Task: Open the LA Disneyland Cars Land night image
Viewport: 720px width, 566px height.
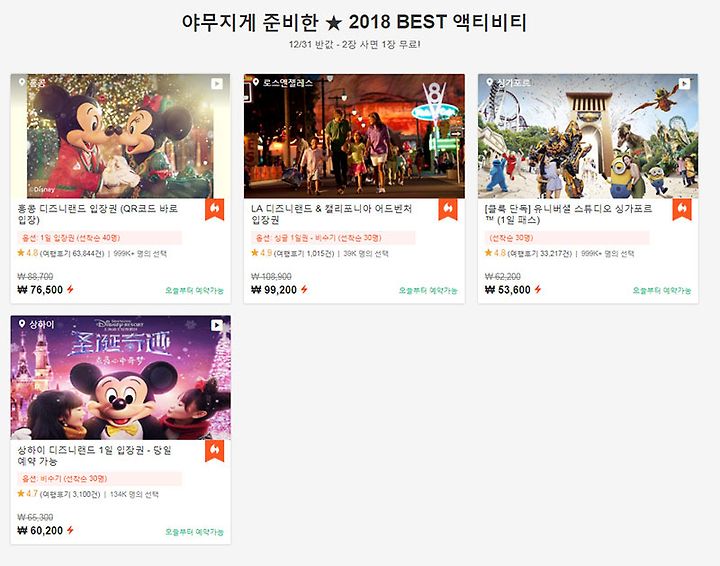Action: coord(354,136)
